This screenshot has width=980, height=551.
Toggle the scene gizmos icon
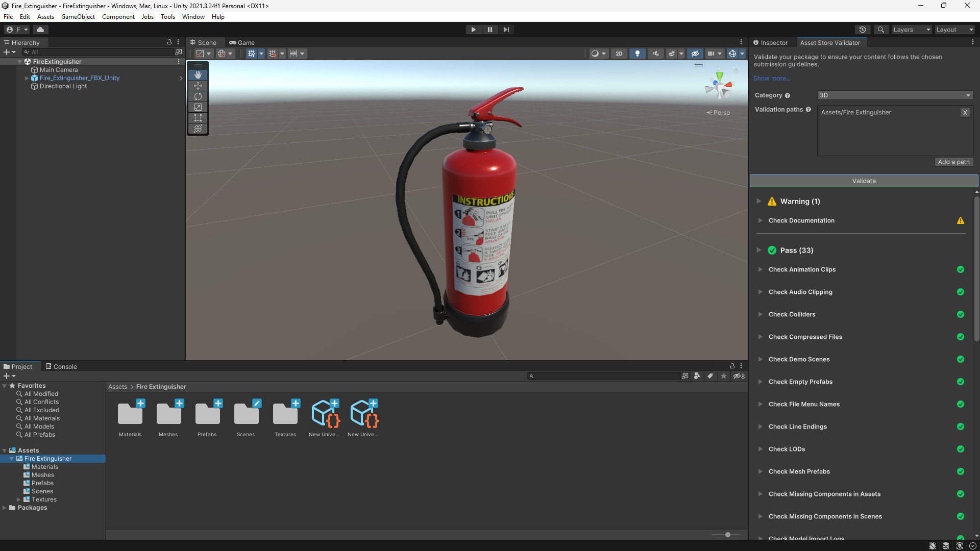tap(732, 54)
